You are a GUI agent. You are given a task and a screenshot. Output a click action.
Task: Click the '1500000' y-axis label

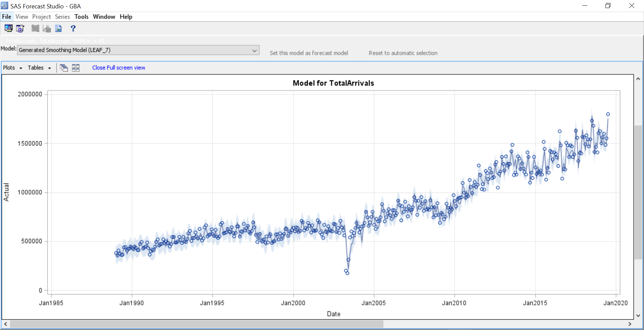30,144
